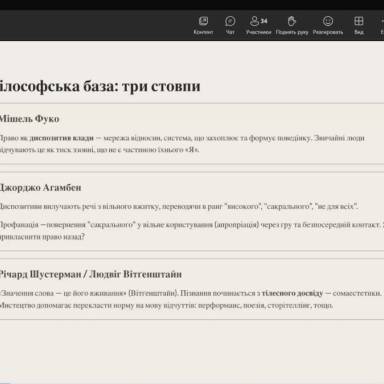Show the participants list
Image resolution: width=384 pixels, height=384 pixels.
click(x=259, y=25)
